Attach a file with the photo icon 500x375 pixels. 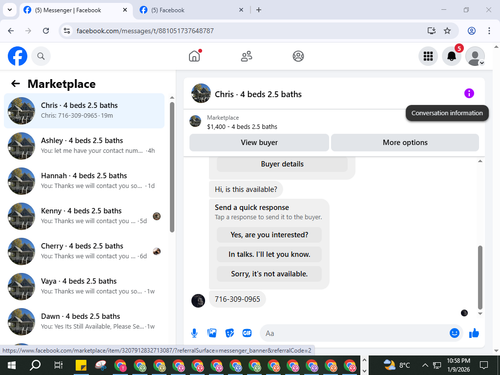click(x=212, y=333)
